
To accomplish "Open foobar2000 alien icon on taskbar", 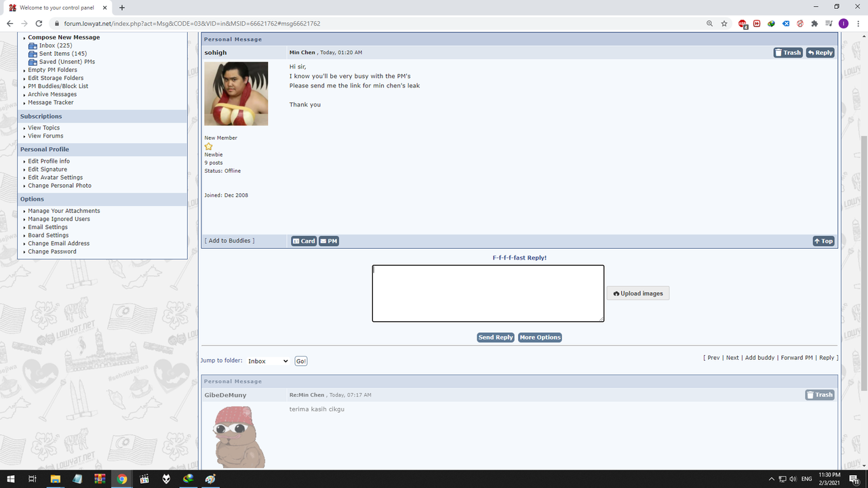I will (x=166, y=479).
